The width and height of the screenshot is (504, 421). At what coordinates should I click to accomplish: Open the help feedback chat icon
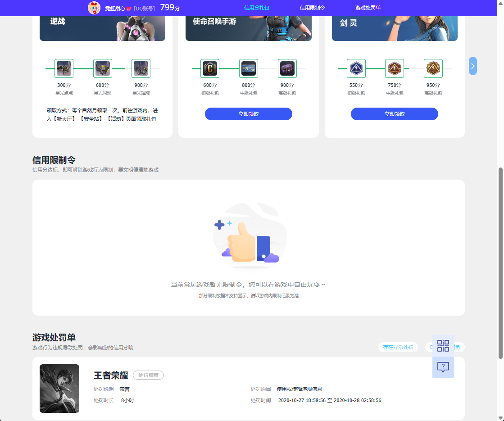[x=443, y=367]
